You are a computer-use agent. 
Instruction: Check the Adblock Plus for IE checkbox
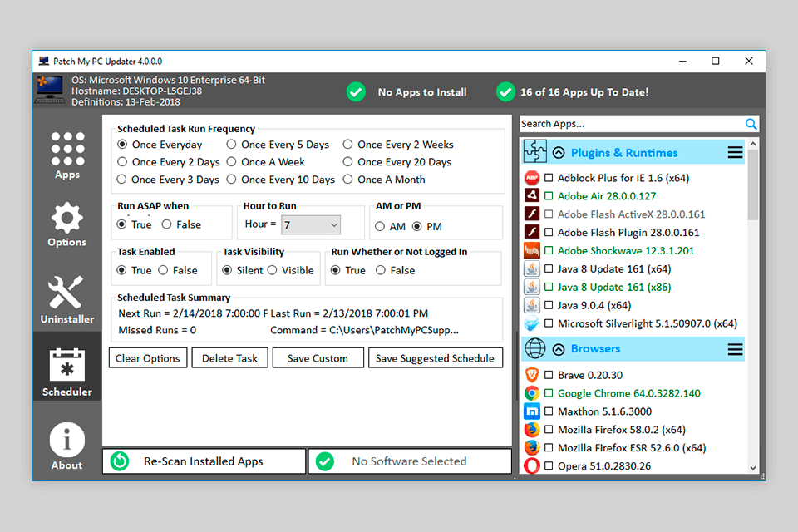[x=549, y=178]
